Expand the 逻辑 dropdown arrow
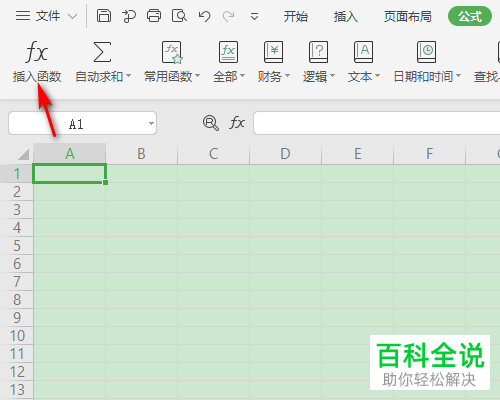 332,76
